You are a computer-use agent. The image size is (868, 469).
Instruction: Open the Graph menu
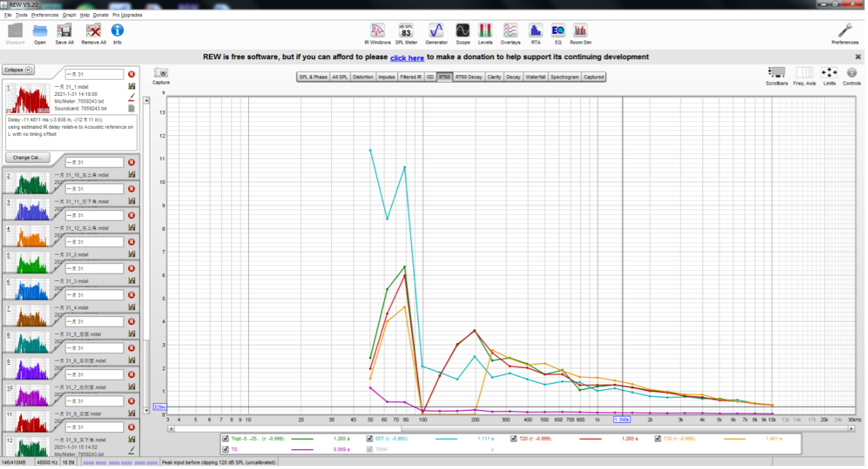tap(69, 15)
